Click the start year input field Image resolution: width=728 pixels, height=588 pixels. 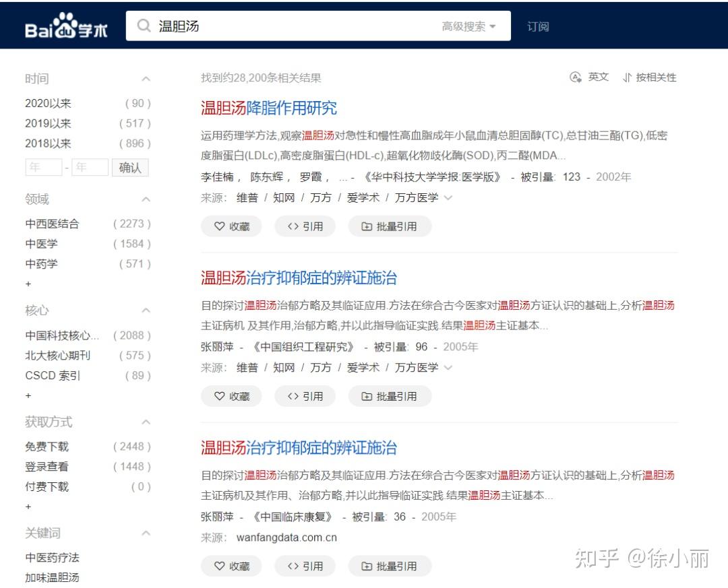point(43,167)
